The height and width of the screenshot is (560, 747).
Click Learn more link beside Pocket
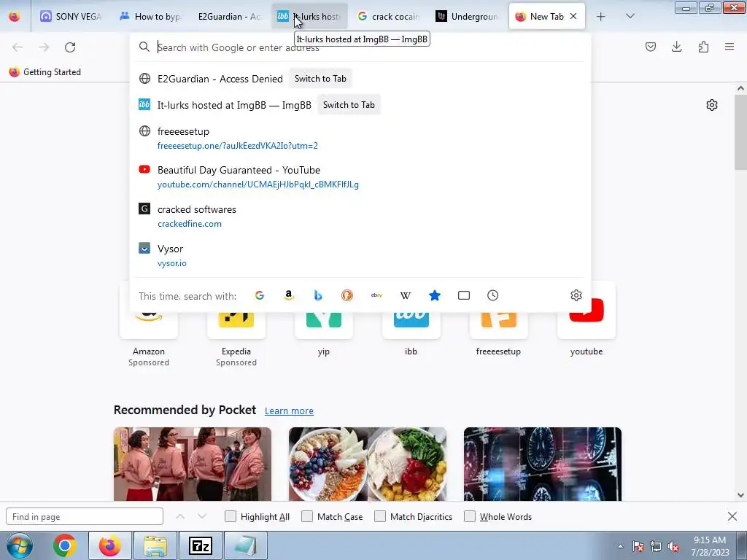[289, 411]
